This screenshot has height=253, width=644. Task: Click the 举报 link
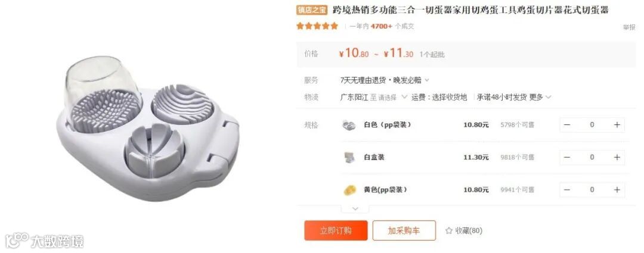[x=629, y=27]
